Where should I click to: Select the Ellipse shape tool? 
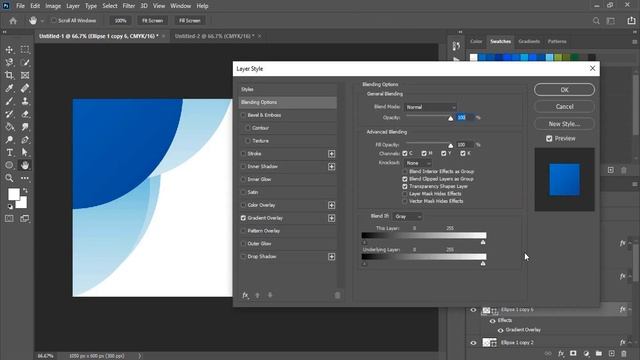click(x=9, y=165)
